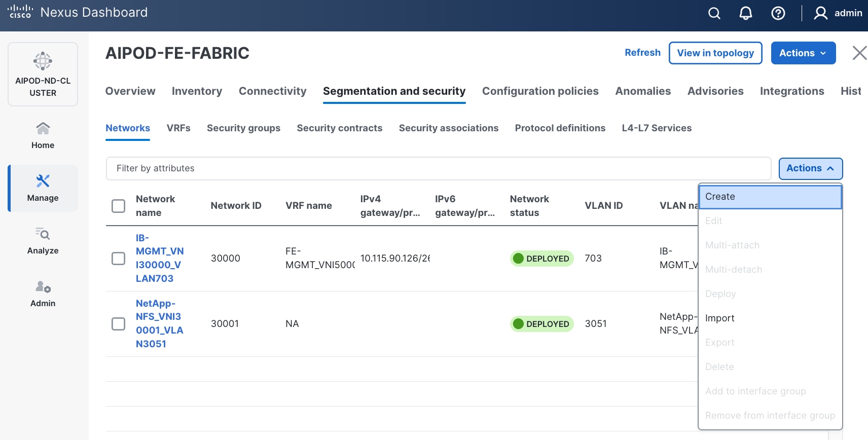The image size is (868, 440).
Task: Go to Home in the sidebar
Action: coord(43,135)
